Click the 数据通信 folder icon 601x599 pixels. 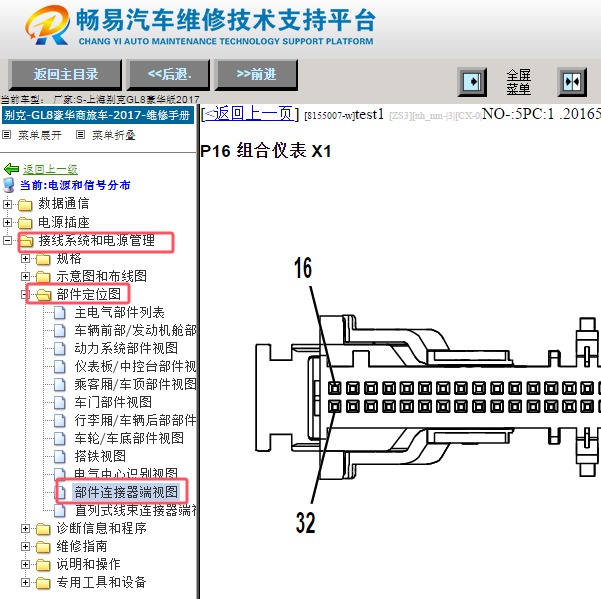tap(25, 205)
